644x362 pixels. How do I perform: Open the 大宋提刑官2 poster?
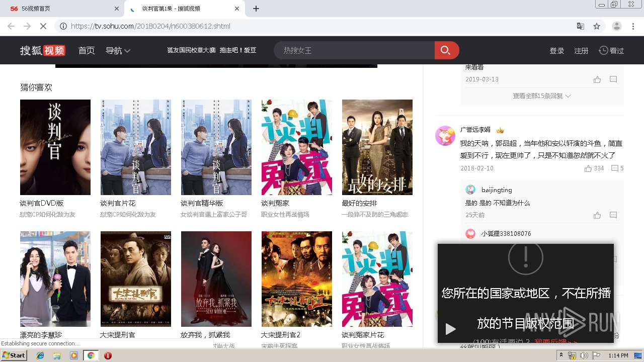[x=297, y=279]
